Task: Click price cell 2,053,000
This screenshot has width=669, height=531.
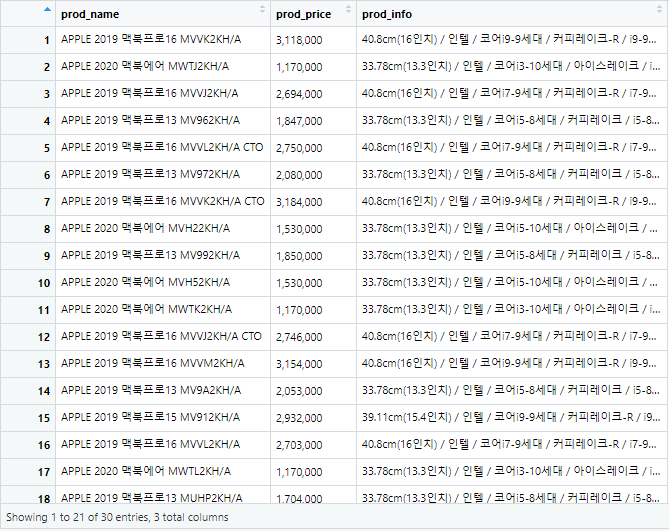Action: [313, 391]
